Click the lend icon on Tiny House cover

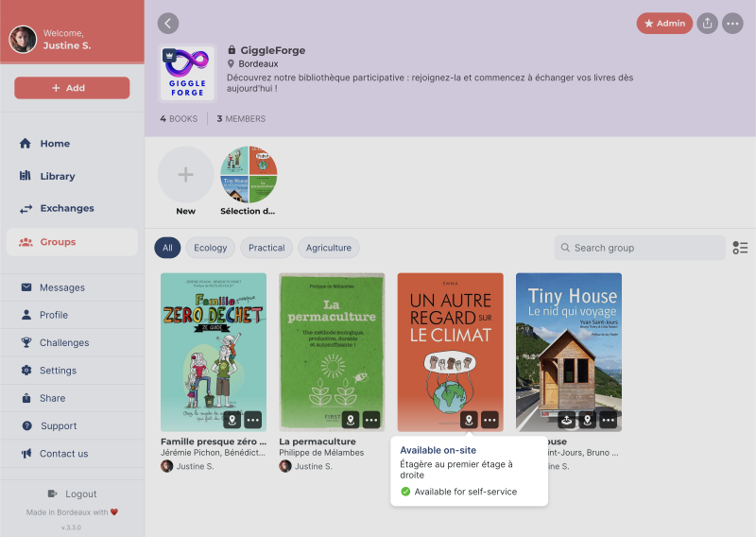tap(566, 420)
